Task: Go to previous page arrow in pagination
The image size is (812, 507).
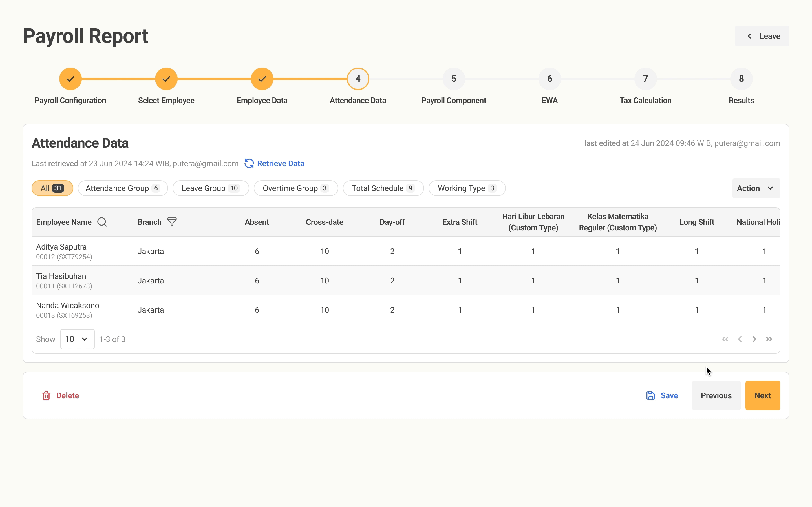Action: click(740, 339)
